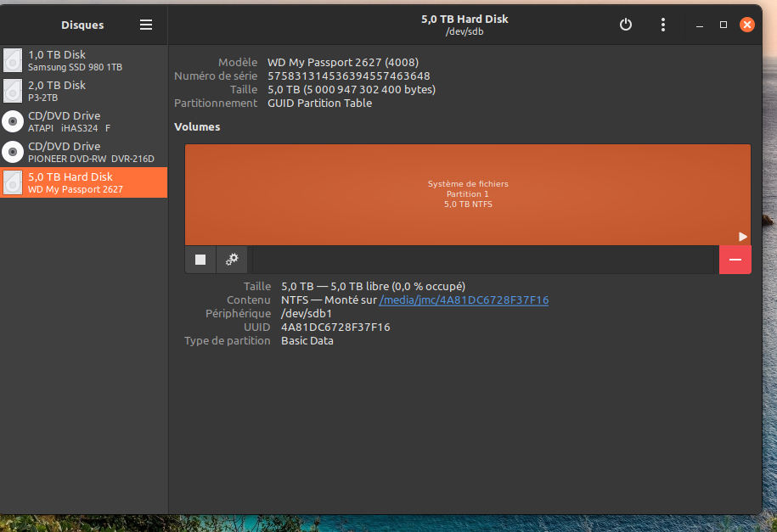
Task: Select the 1,0 TB Disk Samsung SSD
Action: coord(84,60)
